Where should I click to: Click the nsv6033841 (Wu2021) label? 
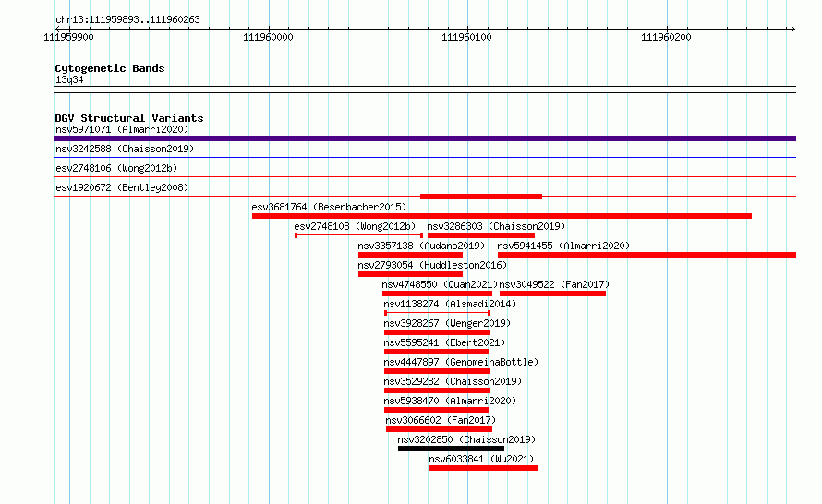[481, 459]
